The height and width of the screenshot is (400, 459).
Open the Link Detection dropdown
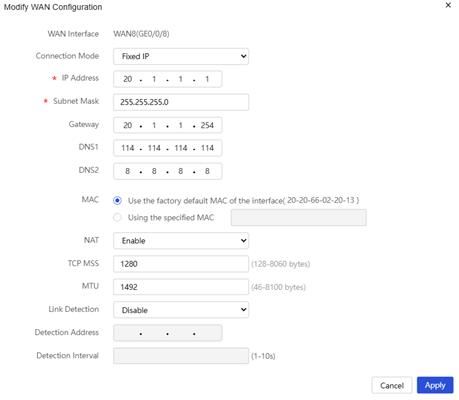pyautogui.click(x=181, y=310)
